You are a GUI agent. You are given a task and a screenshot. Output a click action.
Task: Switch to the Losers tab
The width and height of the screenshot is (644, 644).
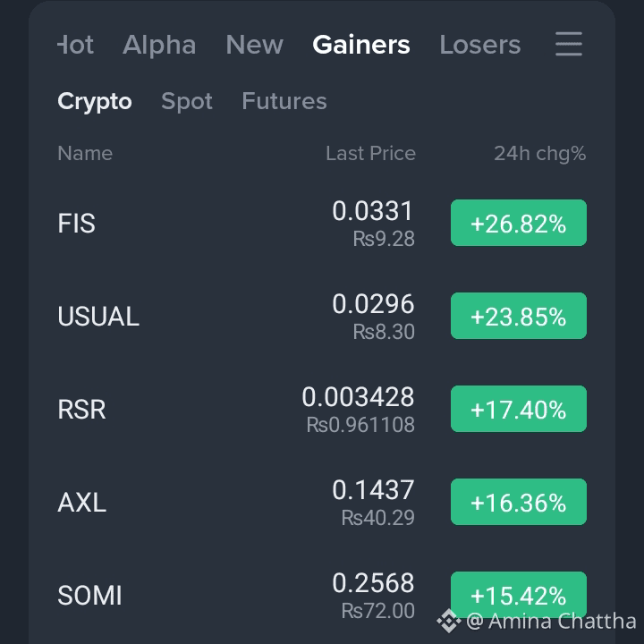[x=480, y=45]
